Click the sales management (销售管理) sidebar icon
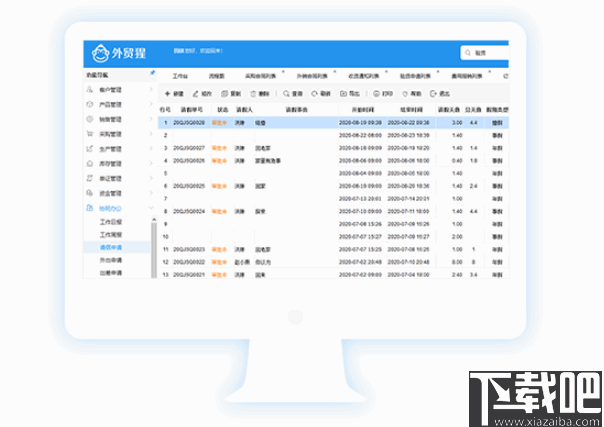 pos(90,119)
